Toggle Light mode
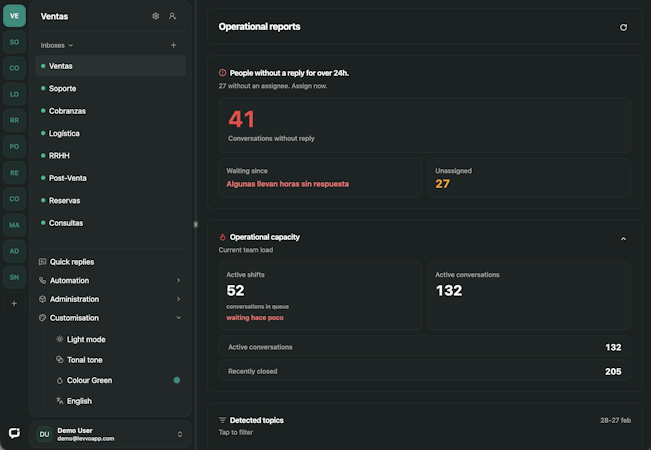 (86, 340)
